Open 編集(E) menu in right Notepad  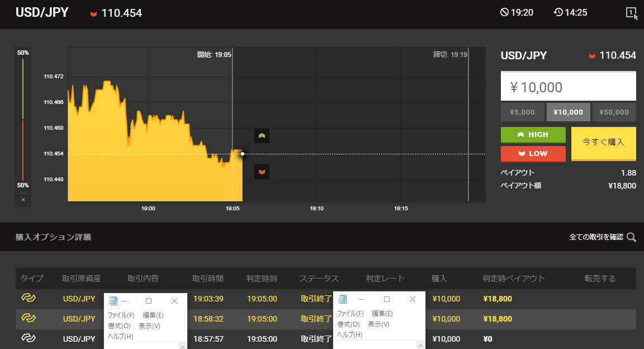pos(382,314)
